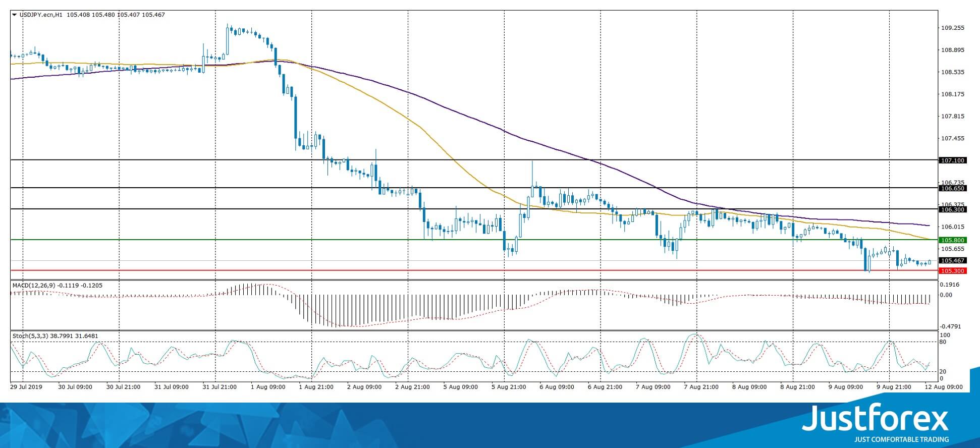Click 107.815 on the price axis
The width and height of the screenshot is (980, 448).
tap(953, 116)
